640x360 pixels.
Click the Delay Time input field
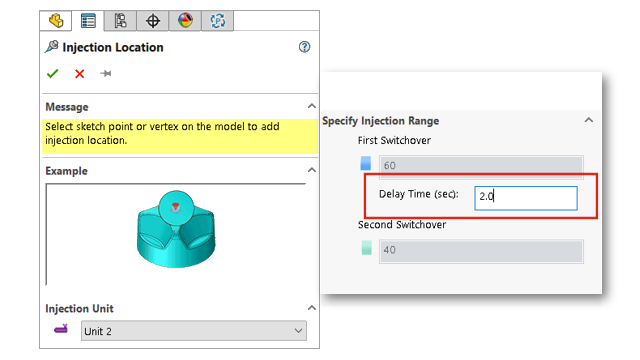[526, 198]
